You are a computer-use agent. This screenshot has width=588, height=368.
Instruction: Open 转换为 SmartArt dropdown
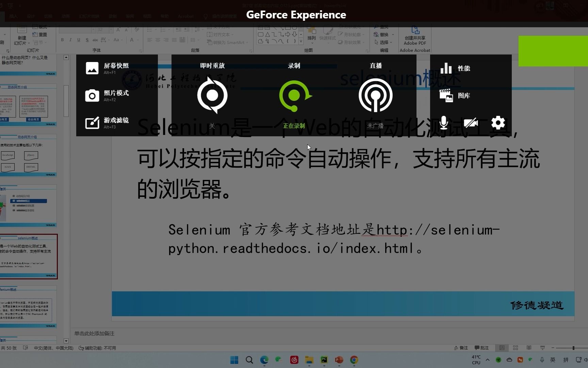tap(228, 43)
